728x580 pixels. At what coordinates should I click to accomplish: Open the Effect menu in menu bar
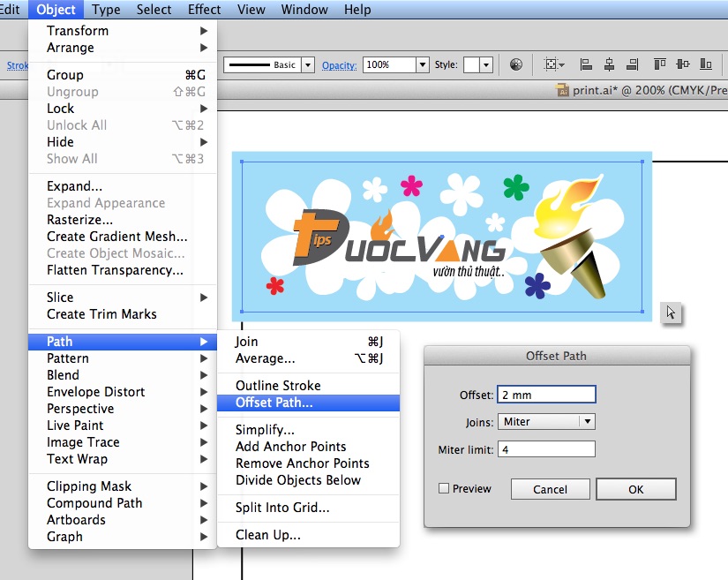(x=205, y=10)
